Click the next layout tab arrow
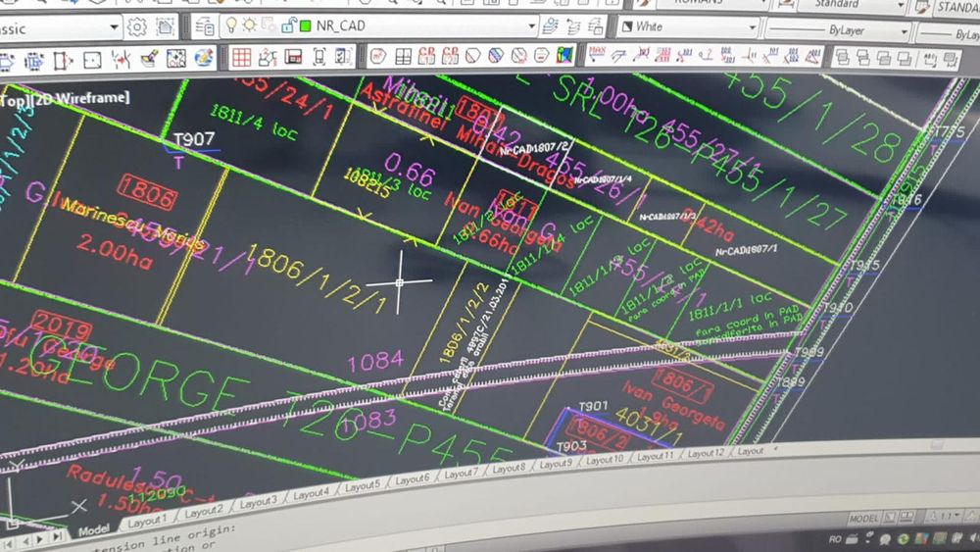980x552 pixels. pyautogui.click(x=41, y=537)
